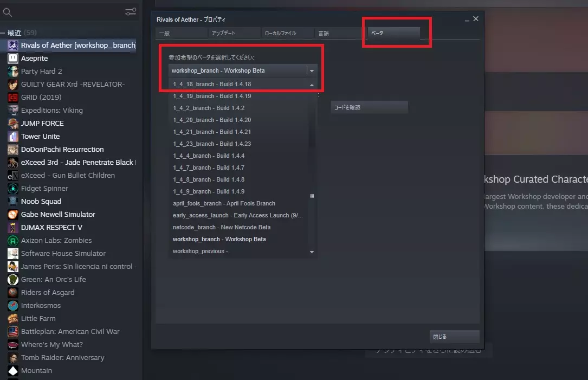
Task: Click the library search field
Action: (x=69, y=12)
